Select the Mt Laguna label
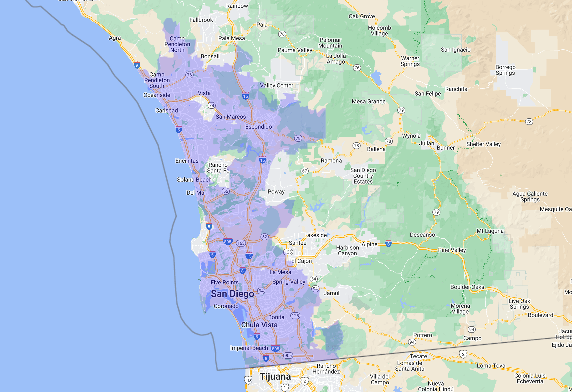This screenshot has width=572, height=392. (490, 231)
